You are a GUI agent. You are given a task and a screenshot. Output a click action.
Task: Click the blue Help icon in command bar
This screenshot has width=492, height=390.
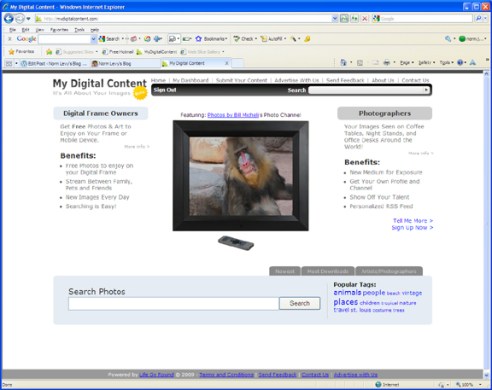[x=461, y=62]
